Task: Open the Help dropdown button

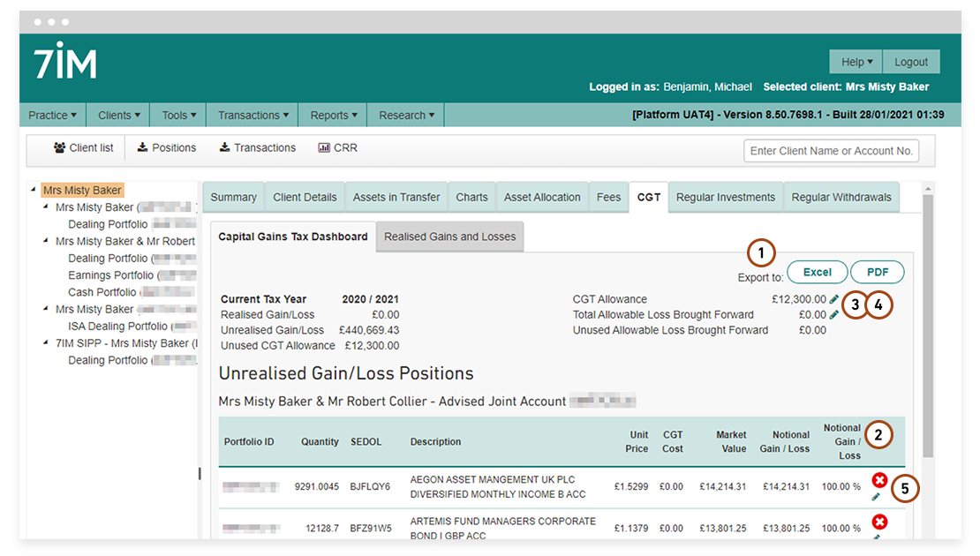Action: point(856,62)
